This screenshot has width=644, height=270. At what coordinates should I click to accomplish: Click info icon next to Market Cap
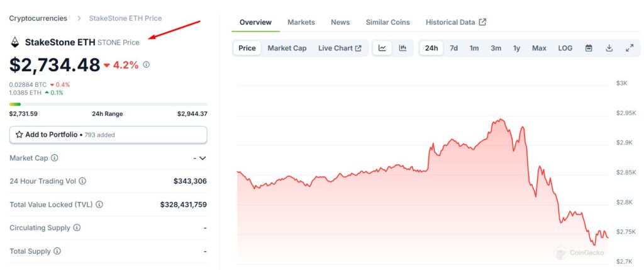[x=55, y=158]
